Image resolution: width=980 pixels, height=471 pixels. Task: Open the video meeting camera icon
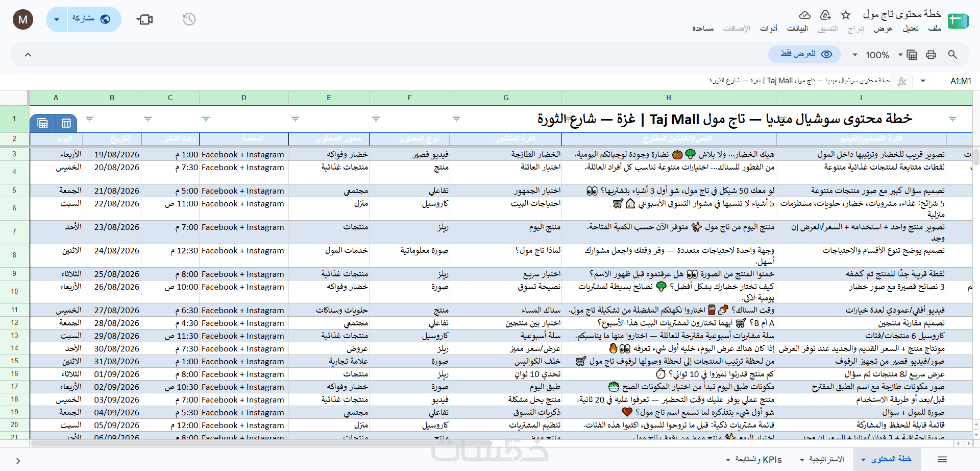point(145,19)
